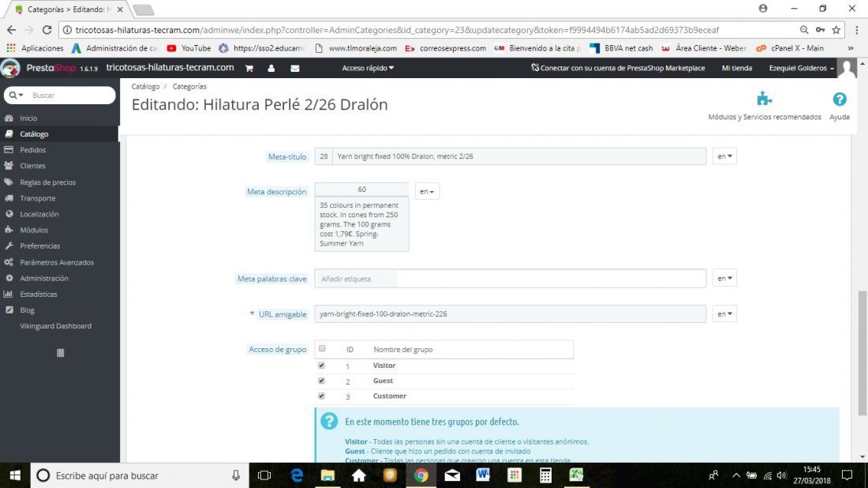This screenshot has height=488, width=868.
Task: Click the Transporte truck icon
Action: pos(9,197)
